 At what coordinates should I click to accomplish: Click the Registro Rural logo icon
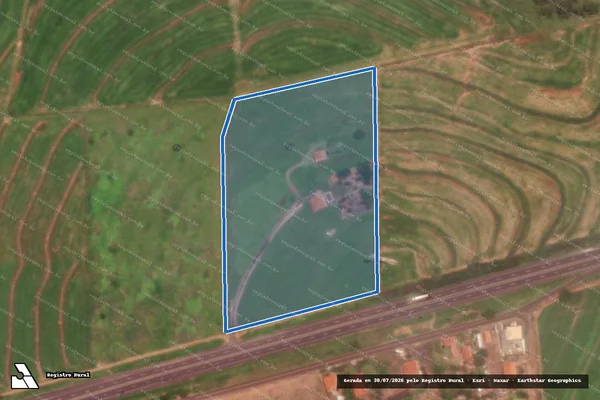24,376
